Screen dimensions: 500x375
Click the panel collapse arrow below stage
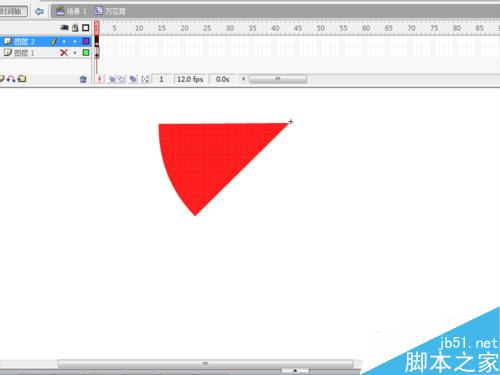coord(295,371)
